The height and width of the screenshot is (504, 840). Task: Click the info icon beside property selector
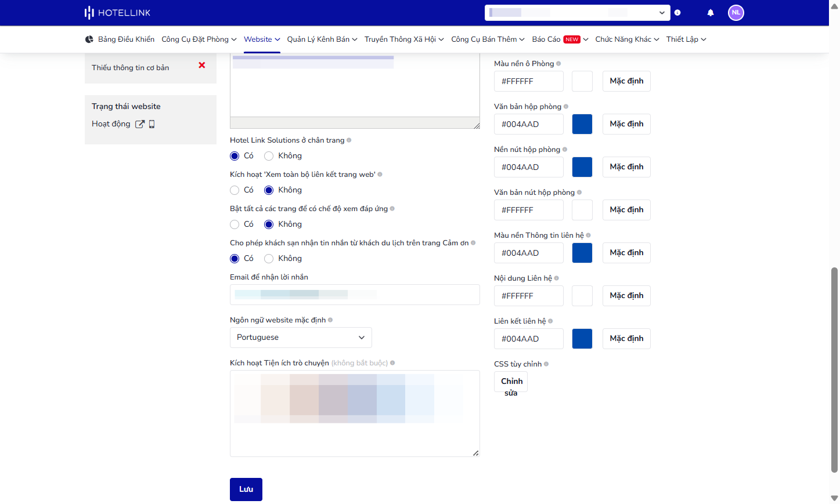click(677, 13)
